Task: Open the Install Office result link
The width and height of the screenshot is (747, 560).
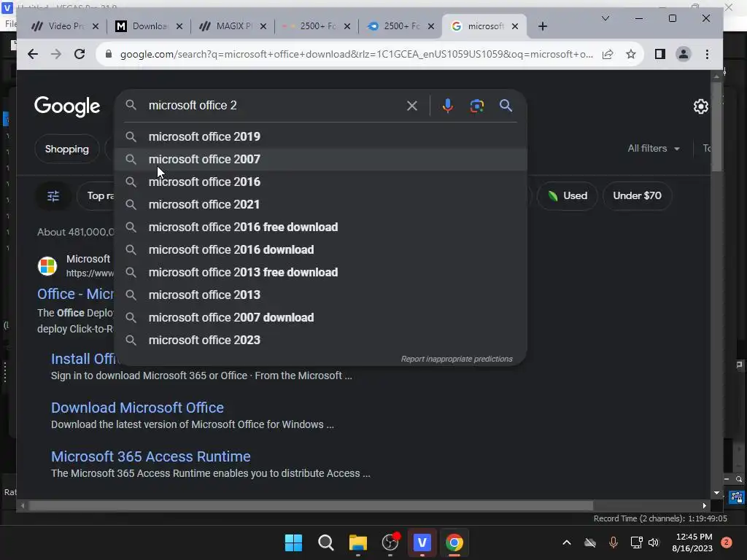Action: (x=83, y=359)
